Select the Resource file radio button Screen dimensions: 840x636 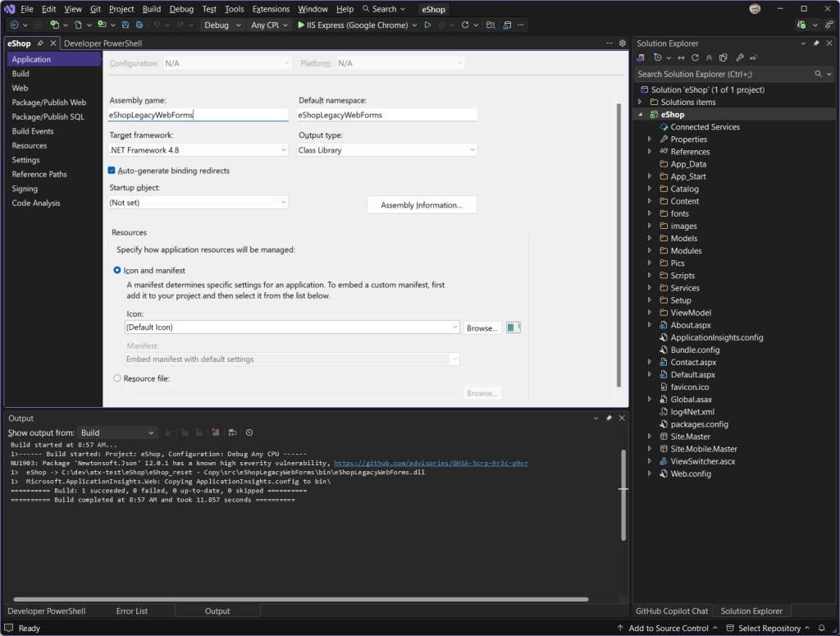coord(116,377)
